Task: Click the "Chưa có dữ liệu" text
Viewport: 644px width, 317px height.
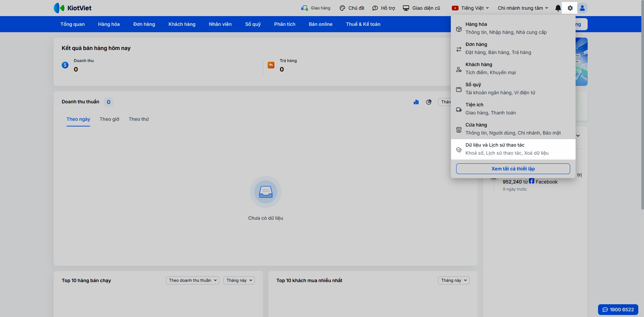Action: tap(266, 218)
